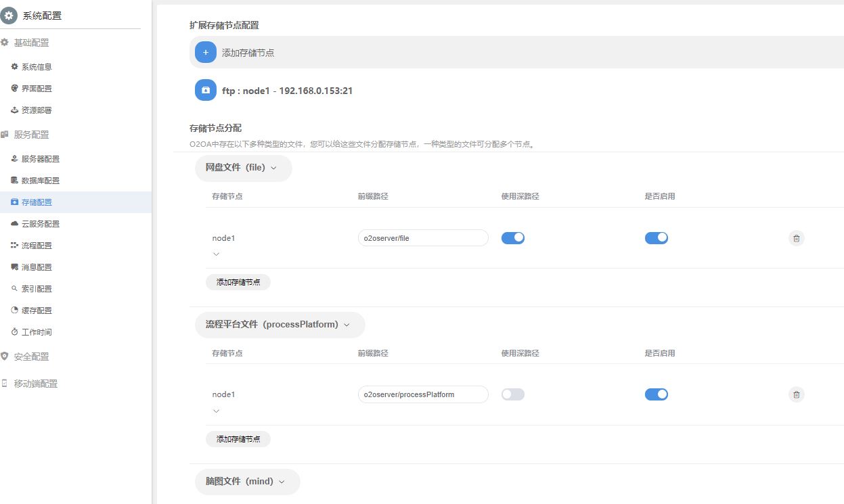Viewport: 844px width, 504px height.
Task: Click the 工作时间 clock icon
Action: pos(14,332)
